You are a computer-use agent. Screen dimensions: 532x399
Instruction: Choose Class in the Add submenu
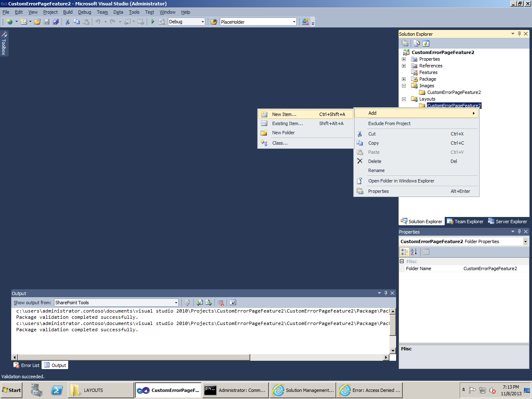tap(306, 143)
